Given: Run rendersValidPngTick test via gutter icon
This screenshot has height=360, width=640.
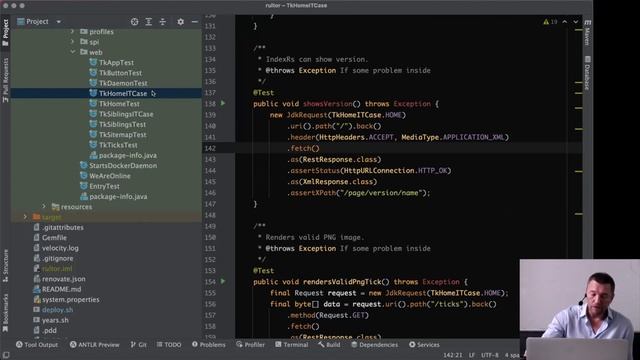Looking at the screenshot, I should (223, 281).
